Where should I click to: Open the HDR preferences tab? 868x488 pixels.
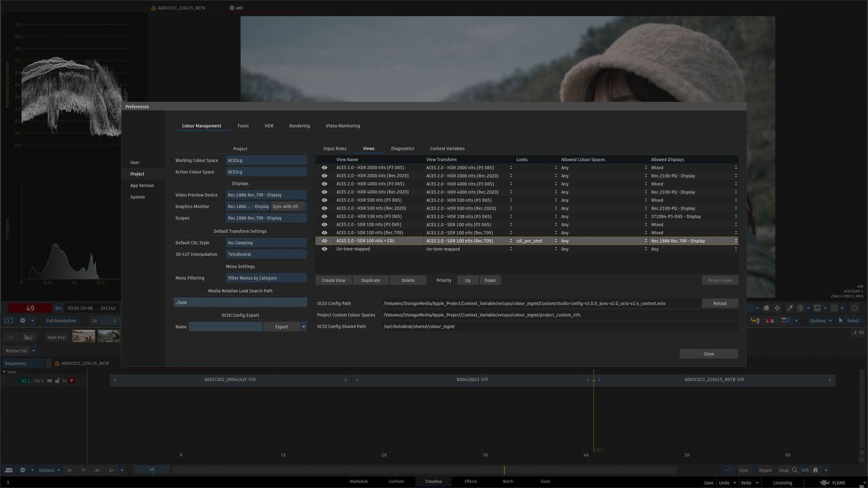point(269,126)
